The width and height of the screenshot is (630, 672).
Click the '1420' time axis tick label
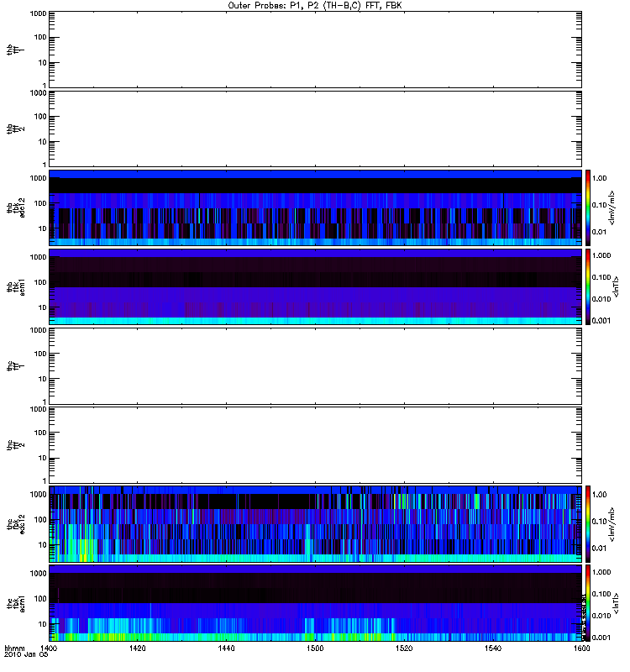[137, 648]
